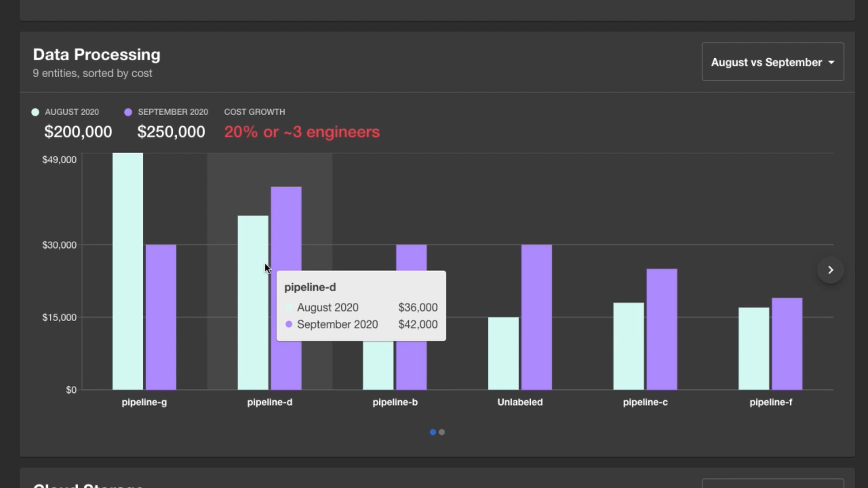Open the August vs September comparison dropdown
Viewport: 868px width, 488px height.
[773, 62]
